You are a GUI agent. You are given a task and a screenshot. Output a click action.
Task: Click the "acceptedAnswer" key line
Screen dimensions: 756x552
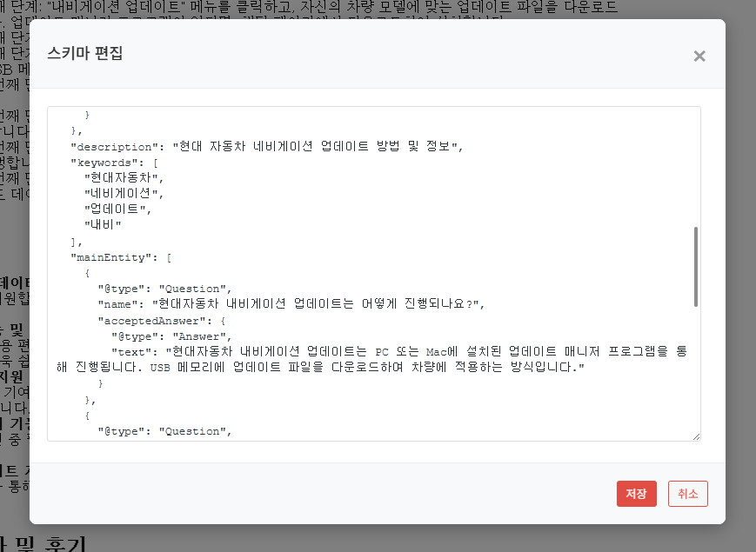coord(156,320)
